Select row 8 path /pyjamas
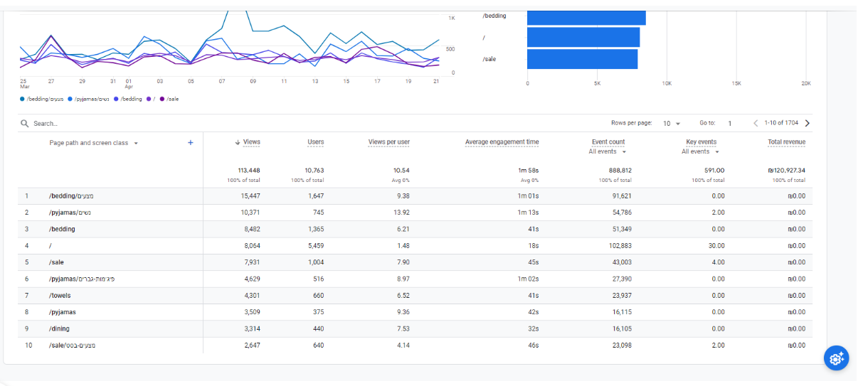 [x=63, y=312]
